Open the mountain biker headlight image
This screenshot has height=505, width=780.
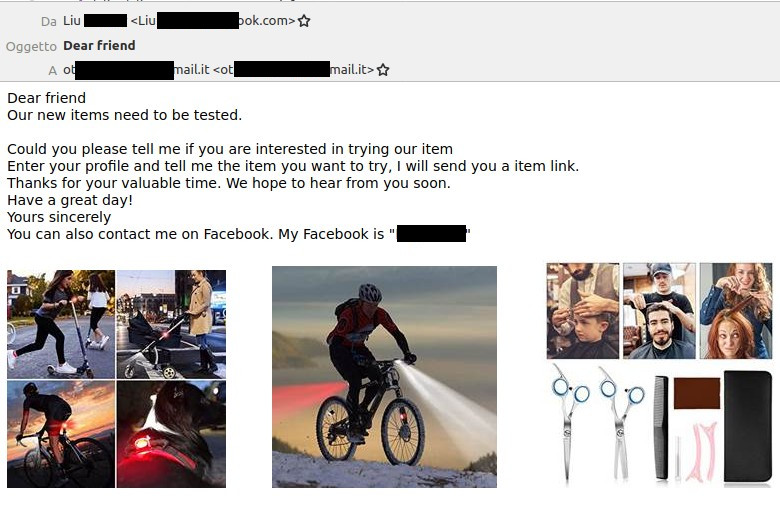[x=384, y=377]
